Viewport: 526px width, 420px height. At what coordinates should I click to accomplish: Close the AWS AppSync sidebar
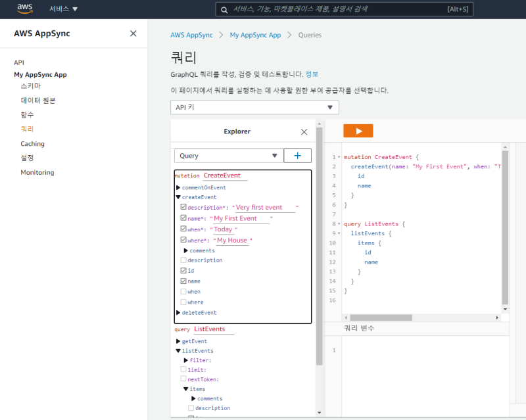(133, 34)
